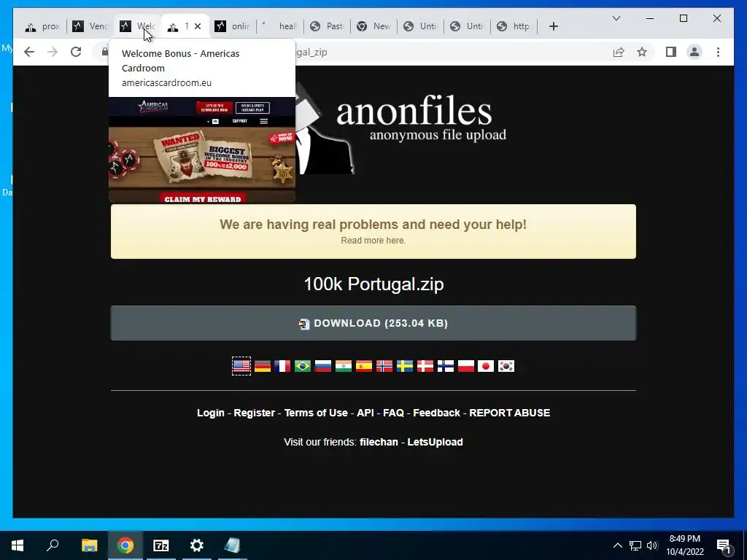747x560 pixels.
Task: Switch to the 'onlir' tab
Action: tap(233, 26)
